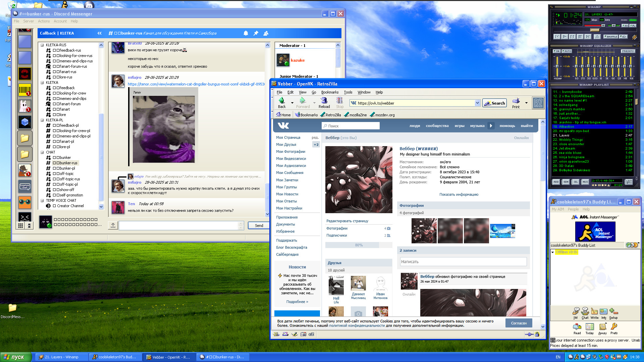
Task: Toggle the equalizer AUTO button
Action: (x=567, y=51)
